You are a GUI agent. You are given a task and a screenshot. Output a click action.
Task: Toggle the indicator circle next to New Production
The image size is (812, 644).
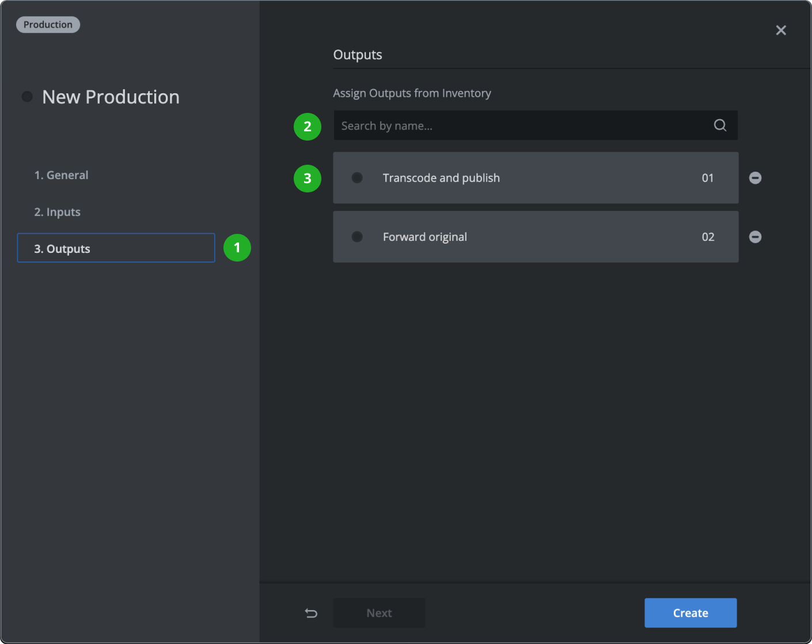point(27,96)
